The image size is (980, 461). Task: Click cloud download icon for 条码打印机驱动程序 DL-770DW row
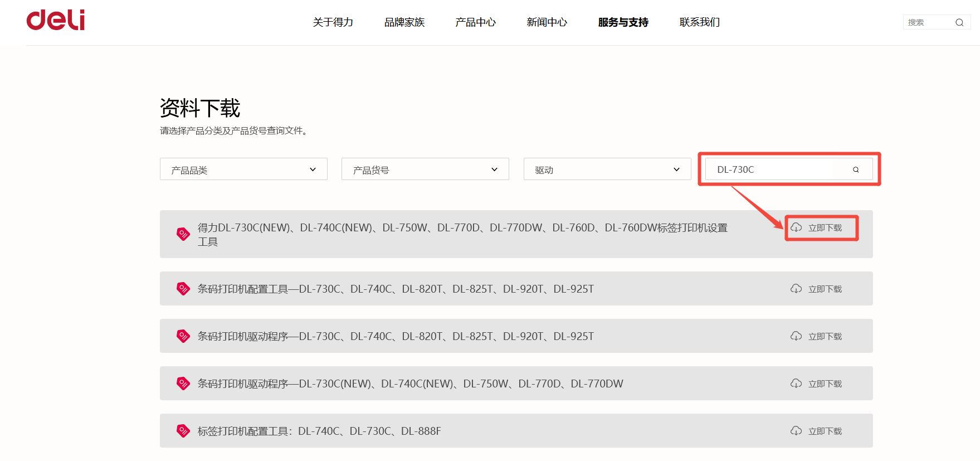pos(796,384)
